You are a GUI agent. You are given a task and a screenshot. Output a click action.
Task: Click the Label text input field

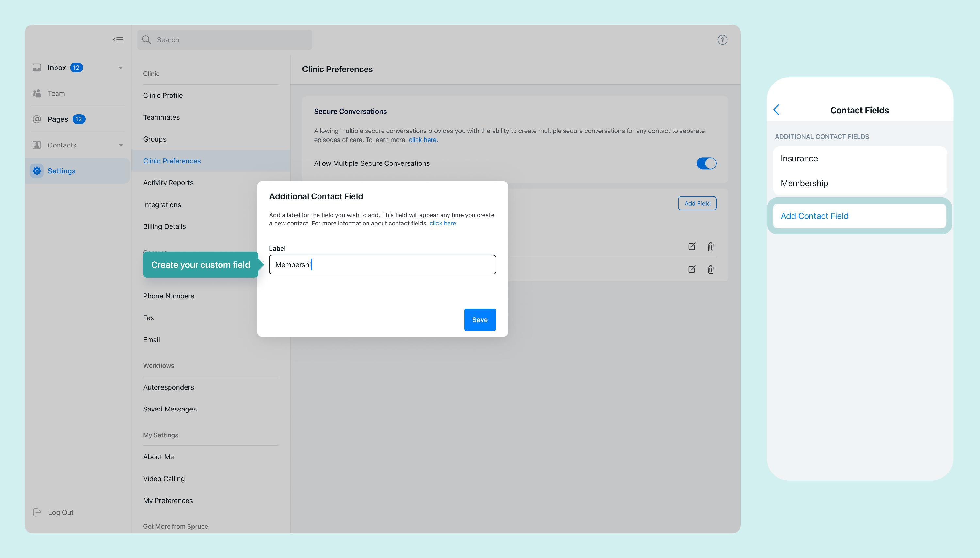click(382, 265)
